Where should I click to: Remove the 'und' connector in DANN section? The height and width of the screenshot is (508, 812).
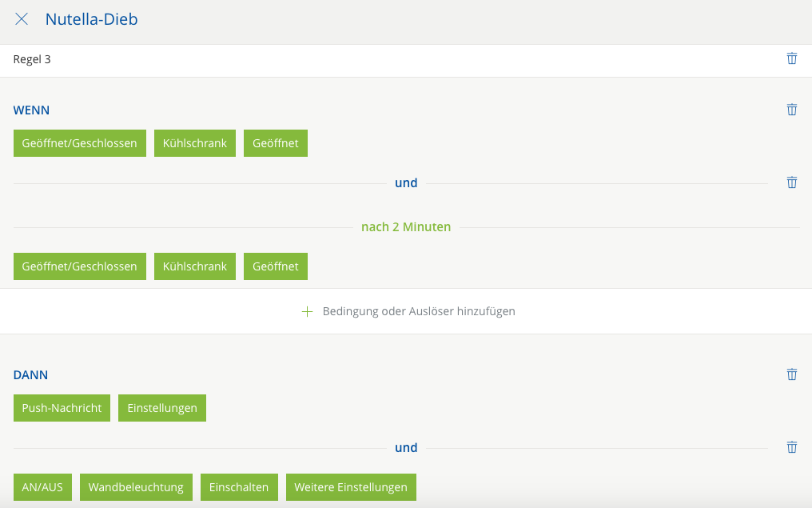(791, 447)
